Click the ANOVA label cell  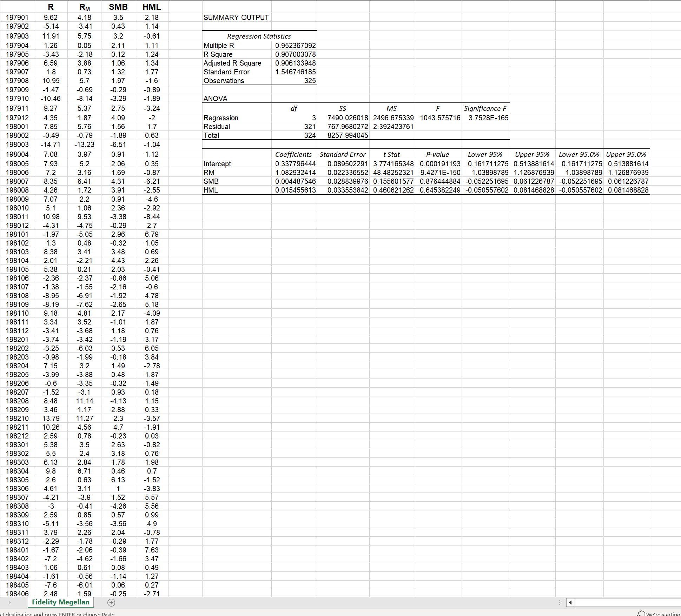coord(215,99)
